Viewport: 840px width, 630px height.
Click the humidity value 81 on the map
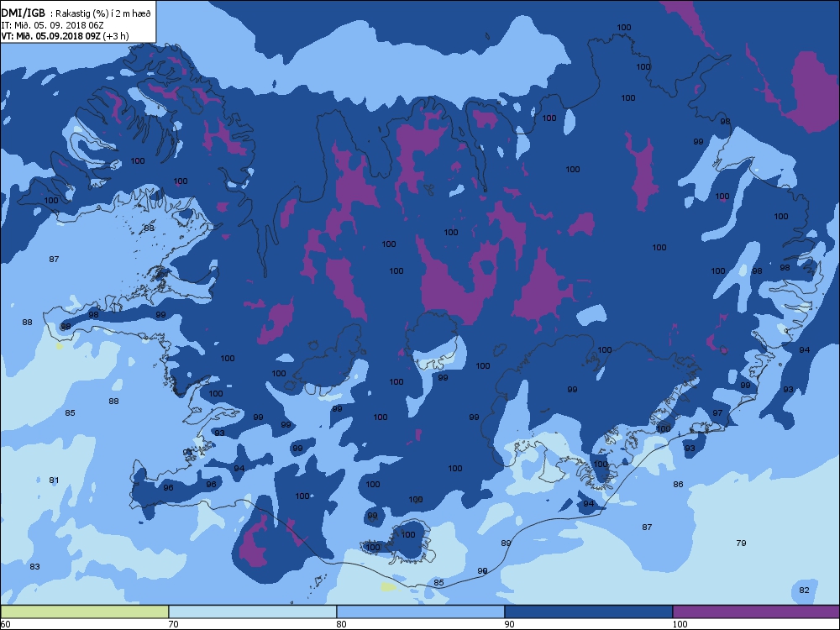tap(54, 480)
